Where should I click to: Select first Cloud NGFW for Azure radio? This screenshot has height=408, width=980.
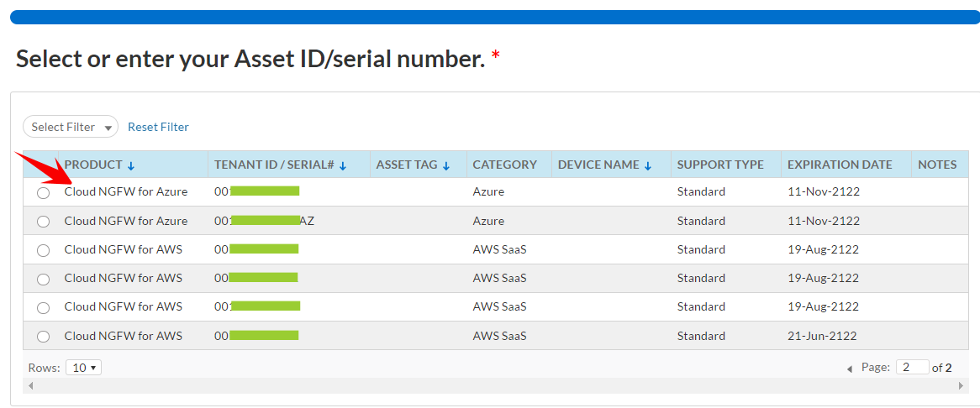click(44, 193)
